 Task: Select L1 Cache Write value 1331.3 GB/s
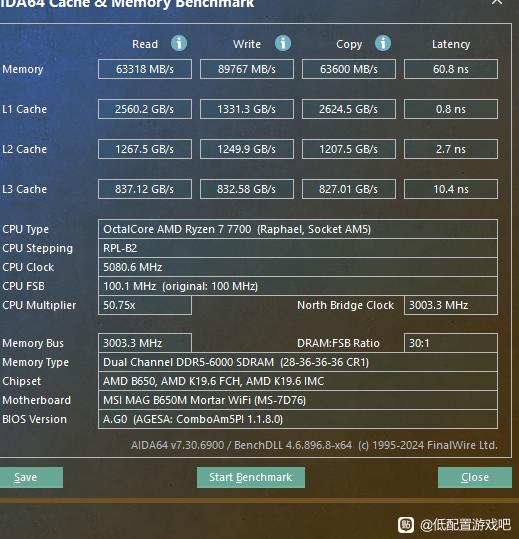tap(247, 109)
